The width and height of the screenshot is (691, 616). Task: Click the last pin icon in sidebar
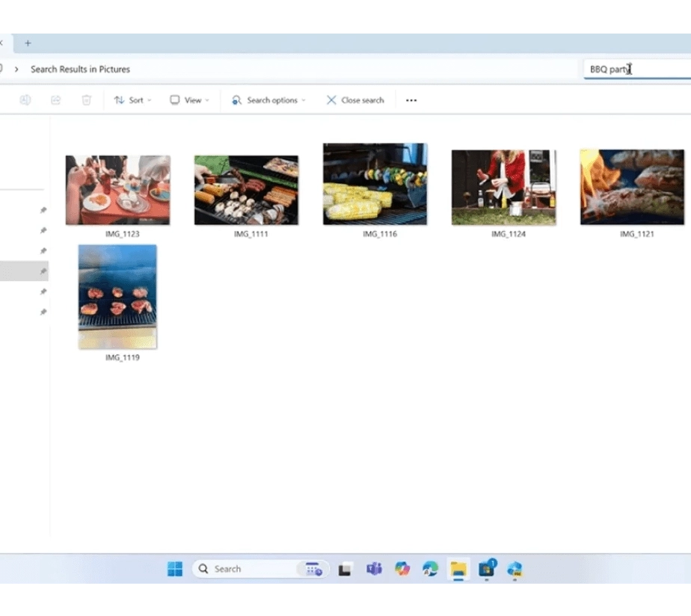[43, 312]
